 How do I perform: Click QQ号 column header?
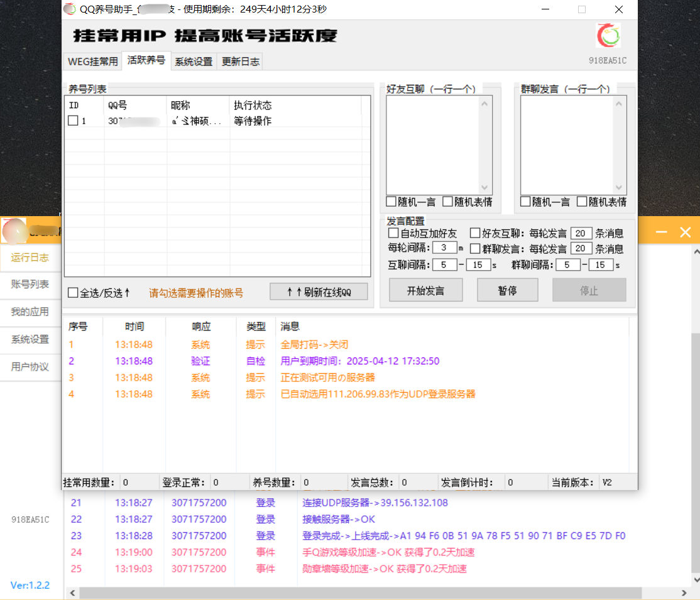135,106
